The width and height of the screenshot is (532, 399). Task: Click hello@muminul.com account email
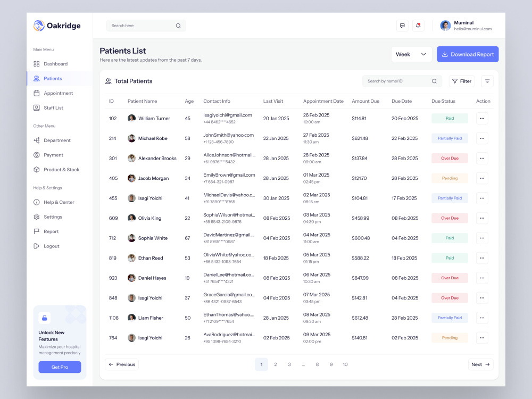click(472, 29)
